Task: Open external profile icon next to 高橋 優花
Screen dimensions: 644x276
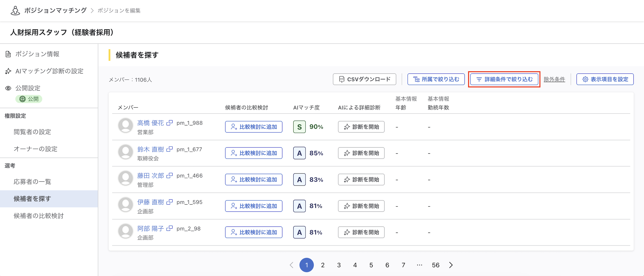Action: tap(170, 123)
